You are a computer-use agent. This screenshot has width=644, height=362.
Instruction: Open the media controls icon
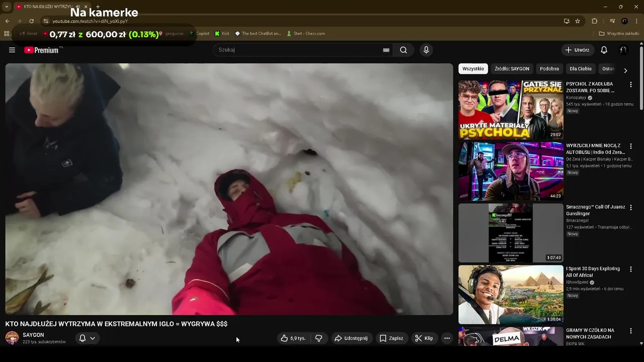point(612,21)
